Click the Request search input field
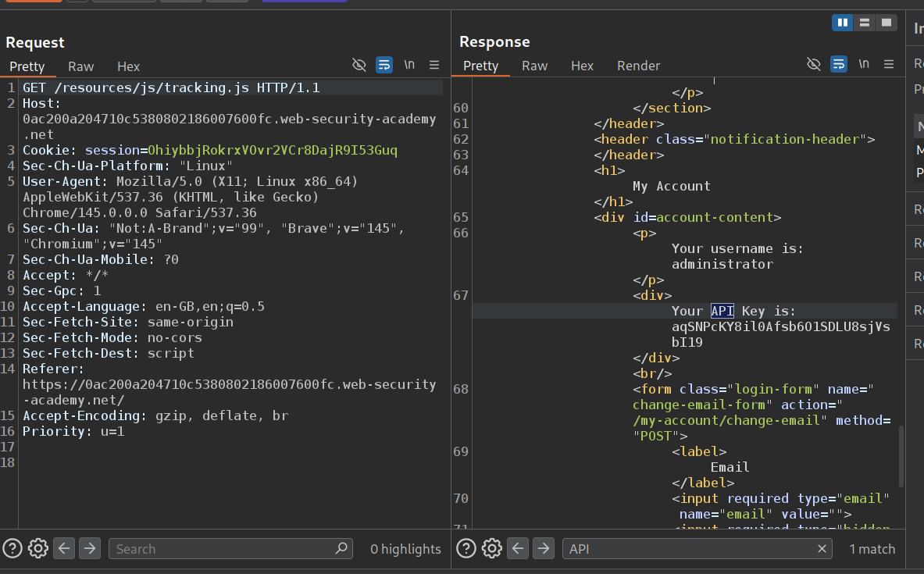Screen dimensions: 924x574 [x=223, y=549]
